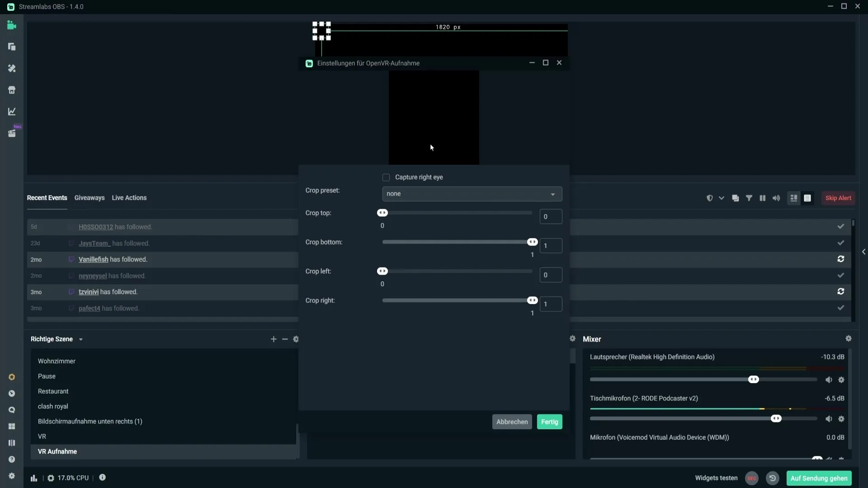The width and height of the screenshot is (868, 488).
Task: Open the analytics graph icon in sidebar
Action: (12, 112)
